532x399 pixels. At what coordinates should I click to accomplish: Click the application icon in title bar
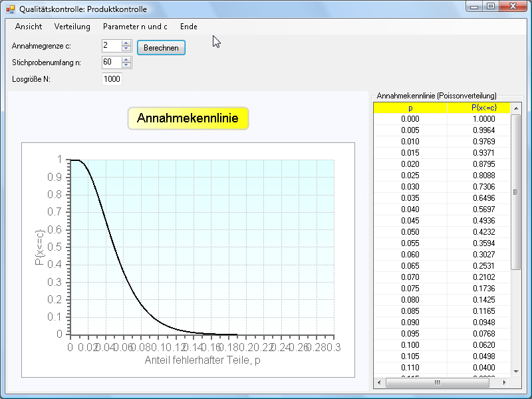(10, 9)
